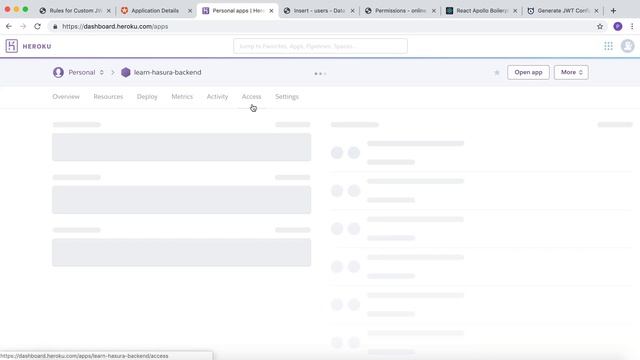This screenshot has height=360, width=640.
Task: Switch to the Metrics tab
Action: tap(182, 97)
